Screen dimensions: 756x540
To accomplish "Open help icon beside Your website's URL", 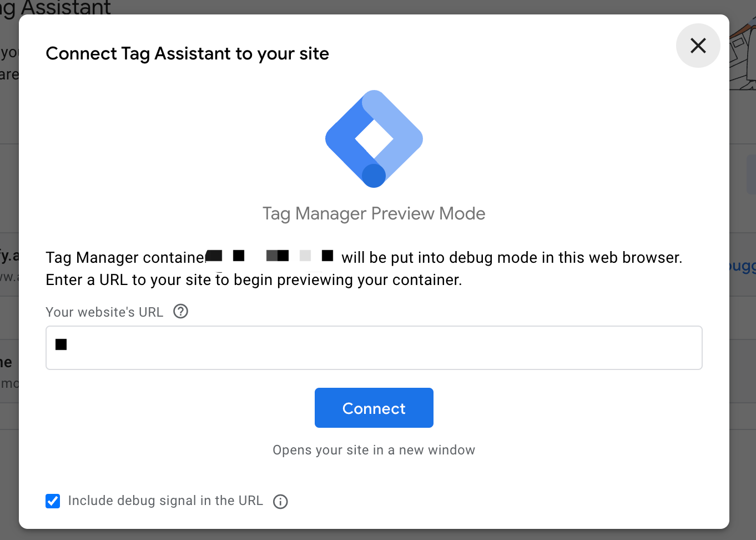I will (x=181, y=311).
